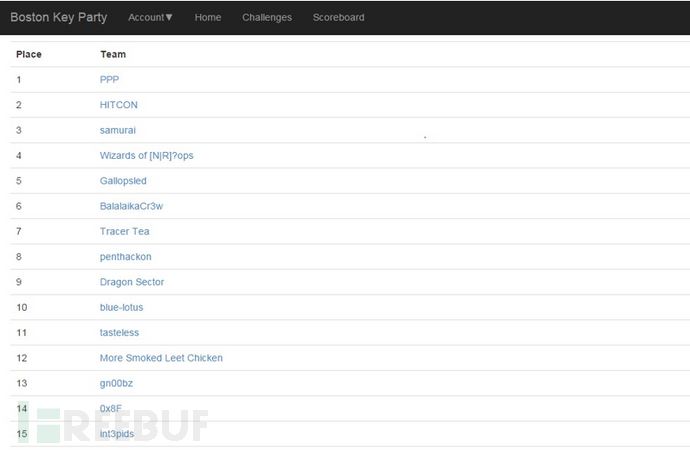Select place number 1 cell
The height and width of the screenshot is (450, 690).
(x=18, y=80)
